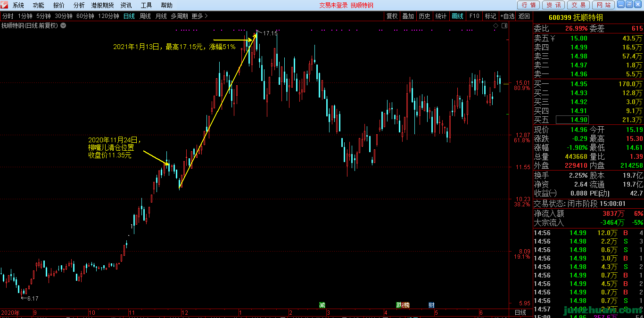The height and width of the screenshot is (318, 644).
Task: Click the 换手 value 2.25%
Action: tap(578, 175)
